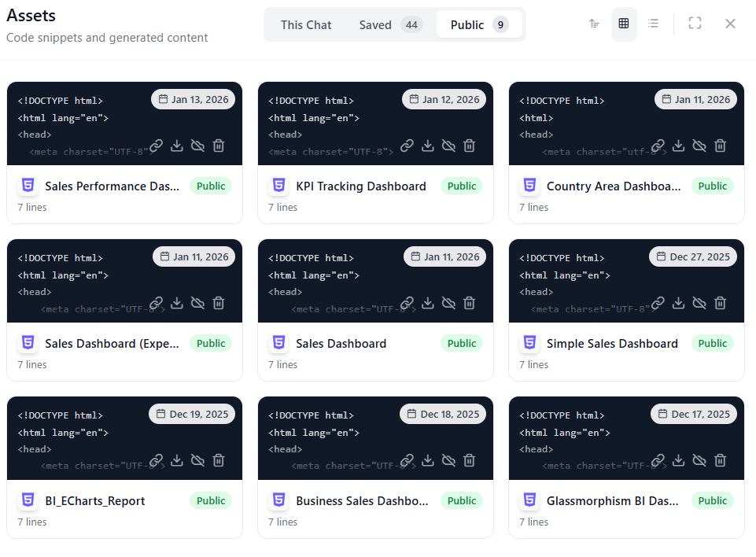The image size is (756, 557).
Task: Open the BI_ECharts_Report asset title
Action: click(x=94, y=501)
